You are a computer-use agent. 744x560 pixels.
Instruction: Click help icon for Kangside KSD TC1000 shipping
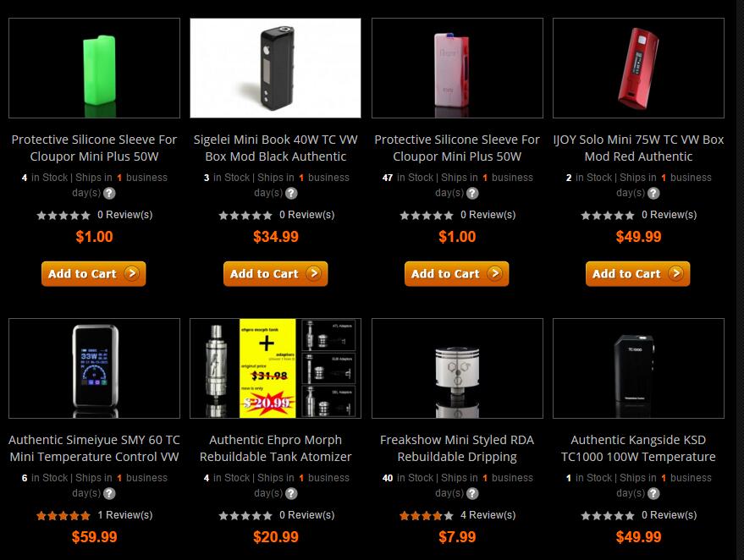point(653,493)
